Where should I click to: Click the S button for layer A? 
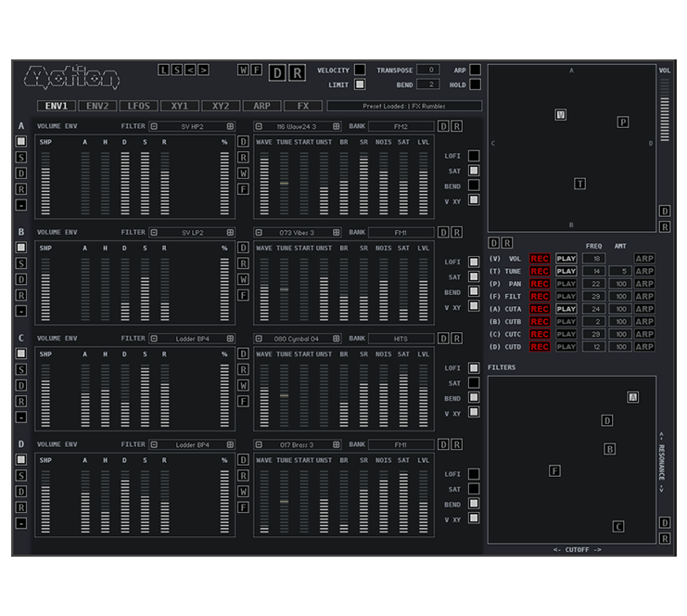pyautogui.click(x=21, y=158)
